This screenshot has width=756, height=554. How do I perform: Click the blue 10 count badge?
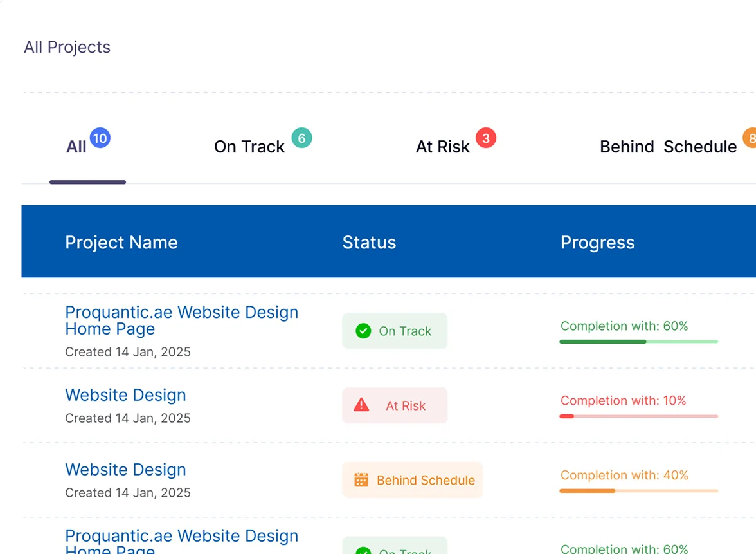click(x=100, y=138)
